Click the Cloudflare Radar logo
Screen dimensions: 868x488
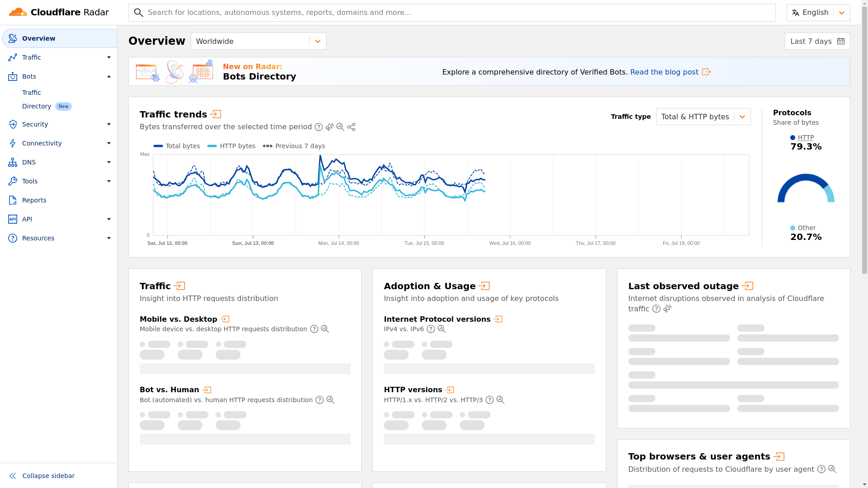(x=59, y=12)
